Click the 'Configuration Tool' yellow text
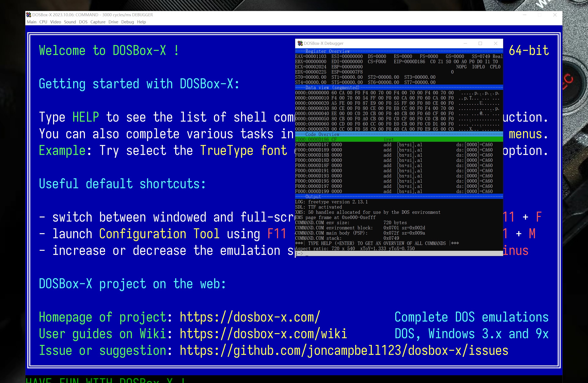588x383 pixels. pos(159,234)
